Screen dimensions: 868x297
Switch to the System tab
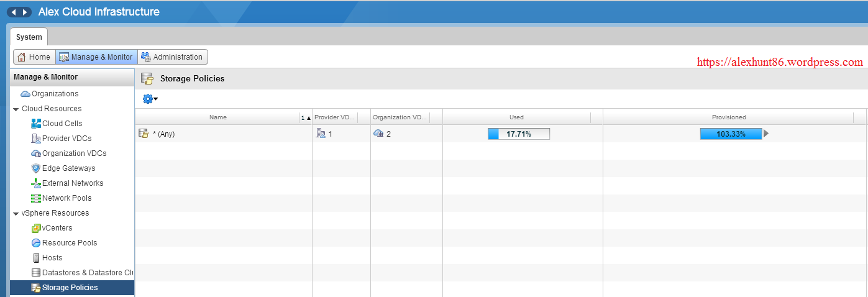pyautogui.click(x=29, y=37)
